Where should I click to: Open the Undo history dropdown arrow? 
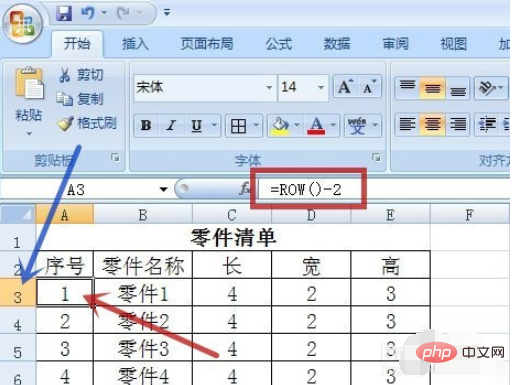tap(104, 13)
